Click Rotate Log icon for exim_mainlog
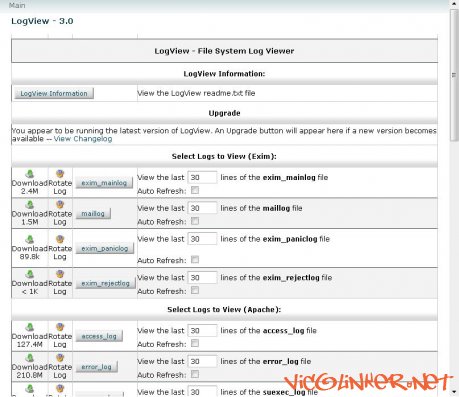 point(60,174)
